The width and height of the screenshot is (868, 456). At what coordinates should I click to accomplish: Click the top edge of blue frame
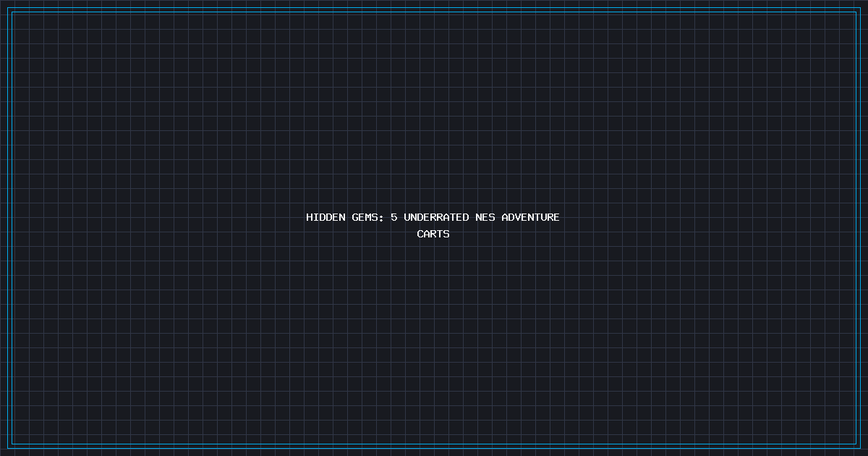point(434,9)
